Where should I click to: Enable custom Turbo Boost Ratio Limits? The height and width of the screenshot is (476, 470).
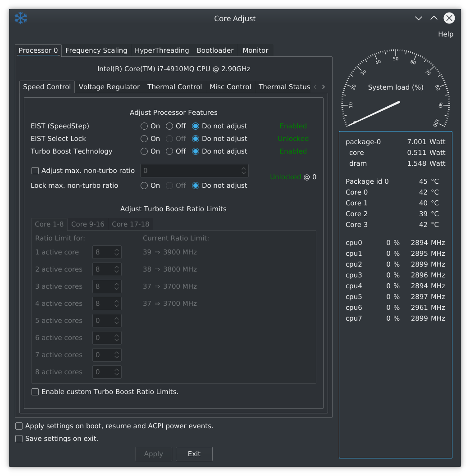pos(35,392)
